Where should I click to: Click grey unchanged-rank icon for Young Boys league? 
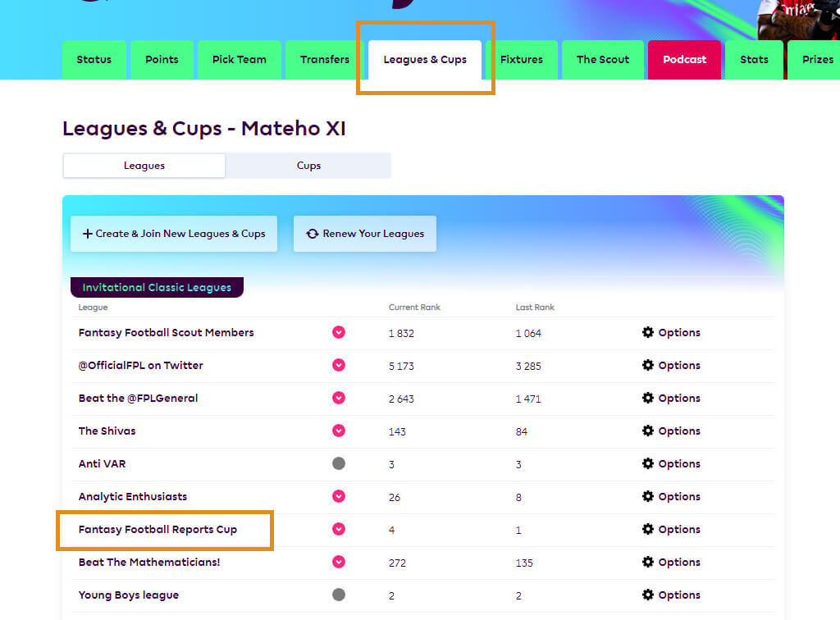(x=339, y=595)
